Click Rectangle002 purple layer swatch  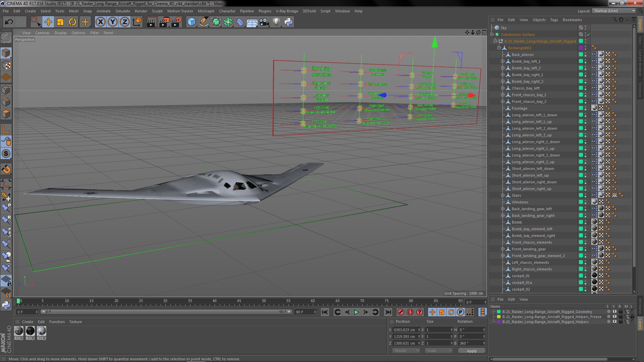(x=581, y=48)
